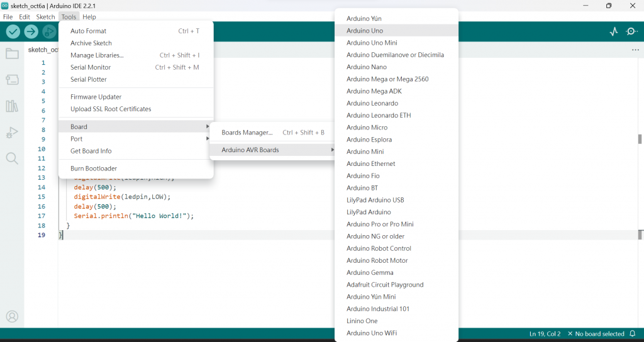
Task: Close the open Tools menu
Action: point(69,17)
